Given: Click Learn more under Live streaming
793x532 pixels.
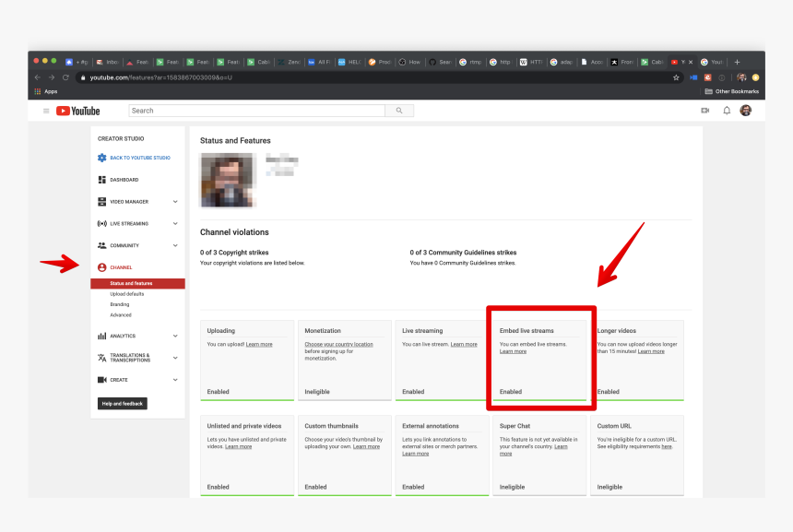Looking at the screenshot, I should (x=464, y=345).
